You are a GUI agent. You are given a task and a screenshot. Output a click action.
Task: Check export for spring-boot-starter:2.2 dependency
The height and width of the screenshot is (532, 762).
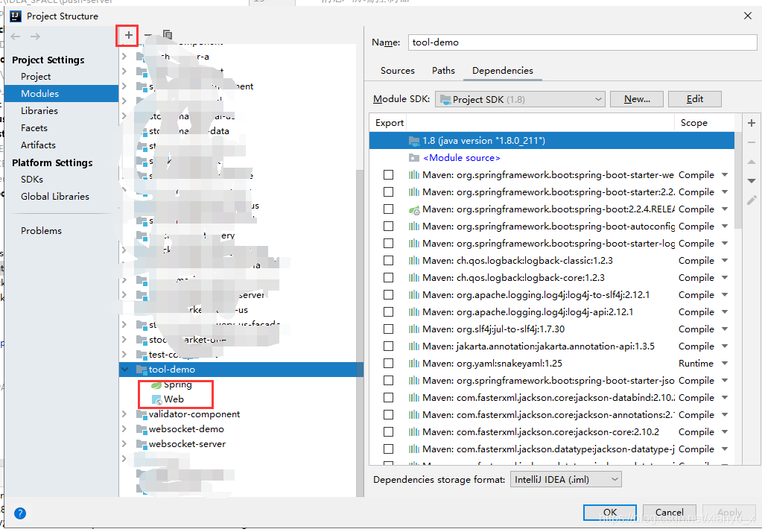388,192
